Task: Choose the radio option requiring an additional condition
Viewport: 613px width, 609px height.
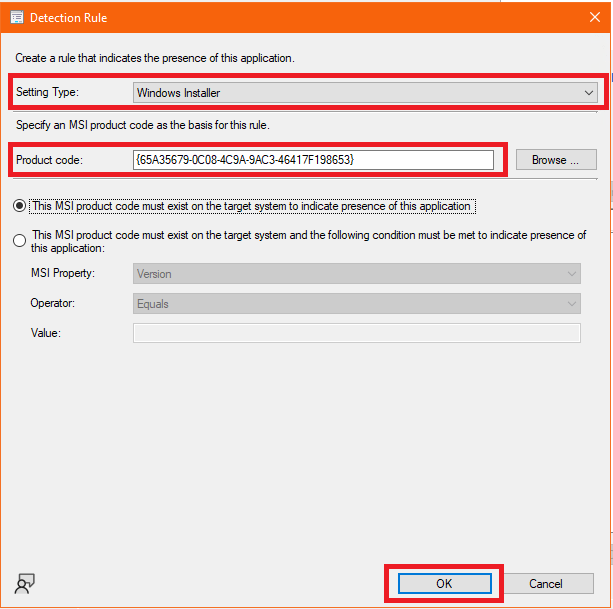Action: click(x=20, y=240)
